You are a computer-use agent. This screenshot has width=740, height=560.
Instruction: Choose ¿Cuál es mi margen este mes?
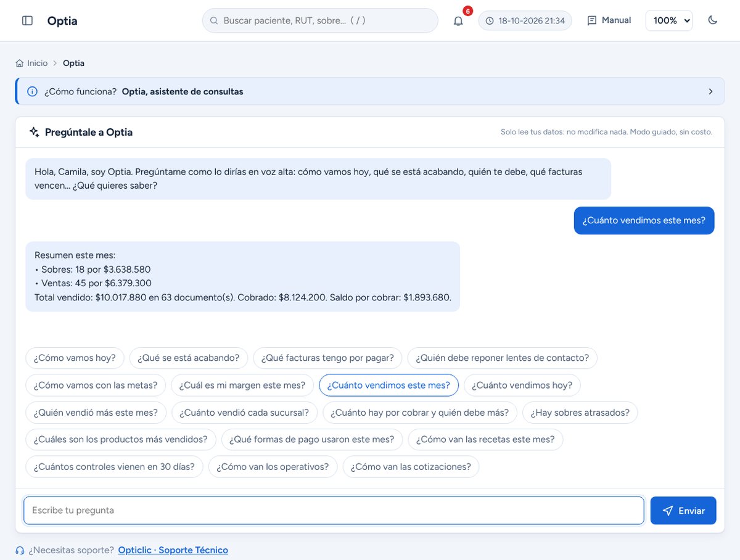[242, 385]
